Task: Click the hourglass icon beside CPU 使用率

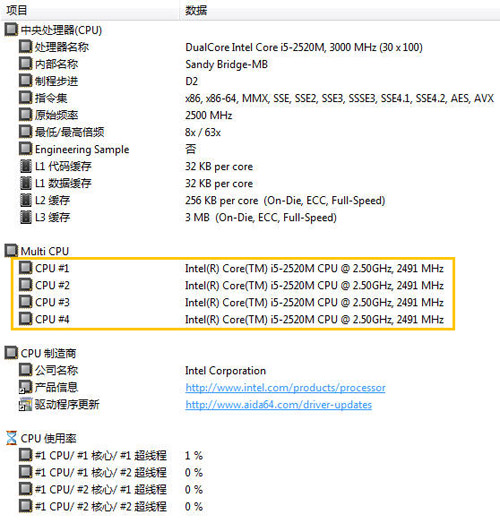Action: click(x=11, y=438)
